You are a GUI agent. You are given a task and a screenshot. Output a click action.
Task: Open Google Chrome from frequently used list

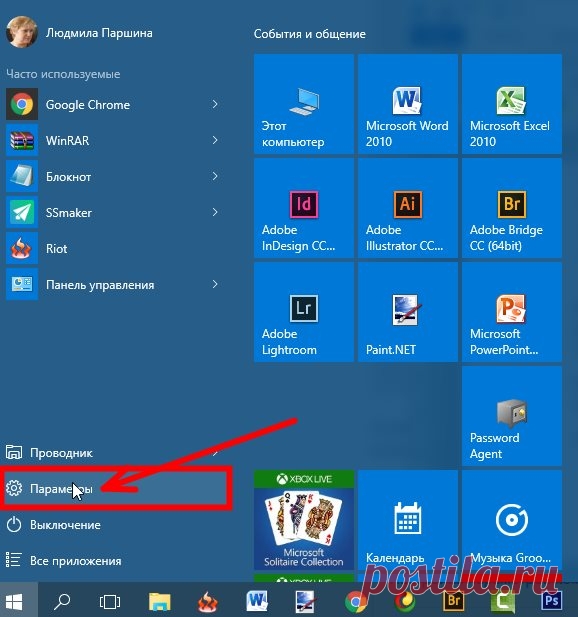click(x=114, y=104)
